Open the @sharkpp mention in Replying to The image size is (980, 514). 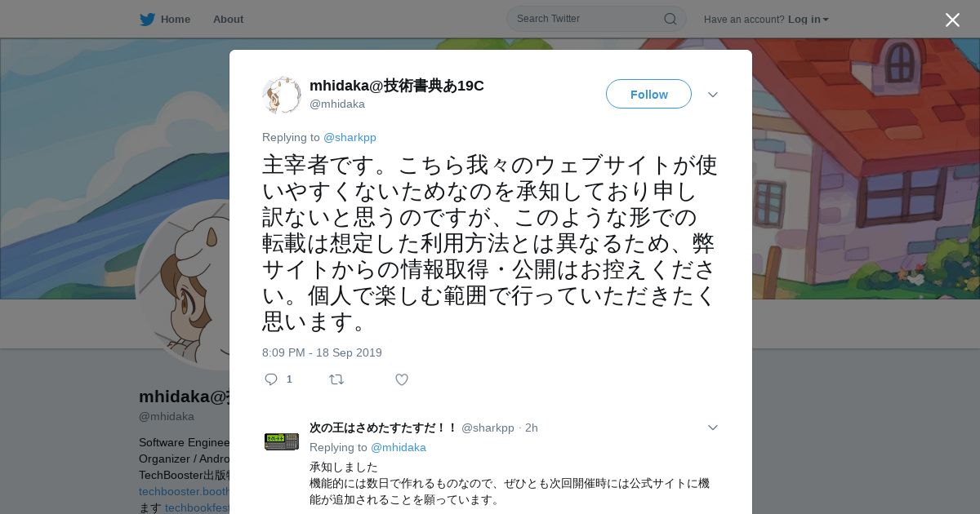pos(350,137)
